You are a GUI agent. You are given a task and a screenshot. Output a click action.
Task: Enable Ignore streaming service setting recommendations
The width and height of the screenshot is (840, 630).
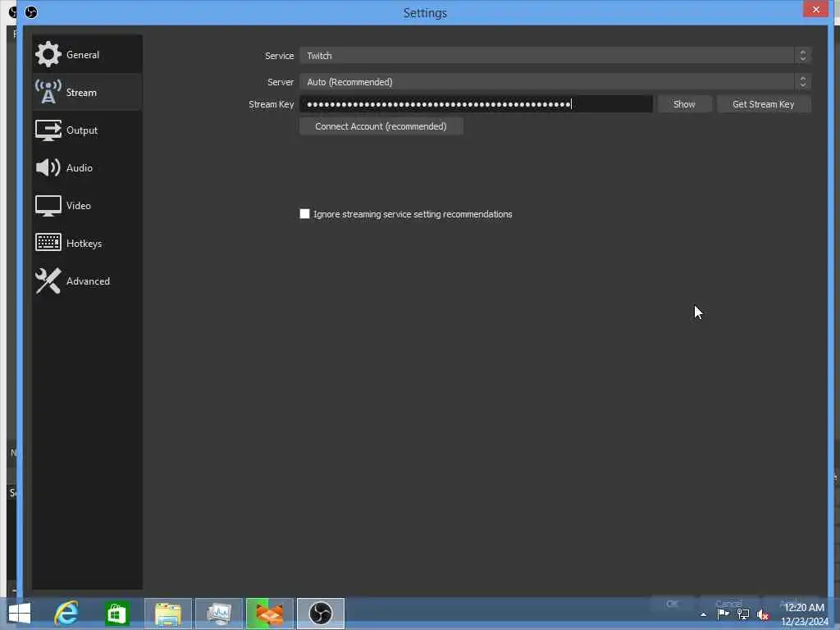tap(305, 214)
